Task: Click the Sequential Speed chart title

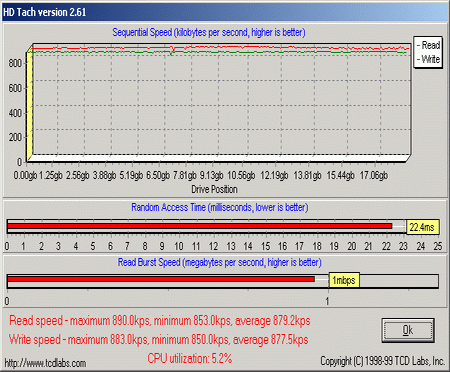Action: (209, 32)
